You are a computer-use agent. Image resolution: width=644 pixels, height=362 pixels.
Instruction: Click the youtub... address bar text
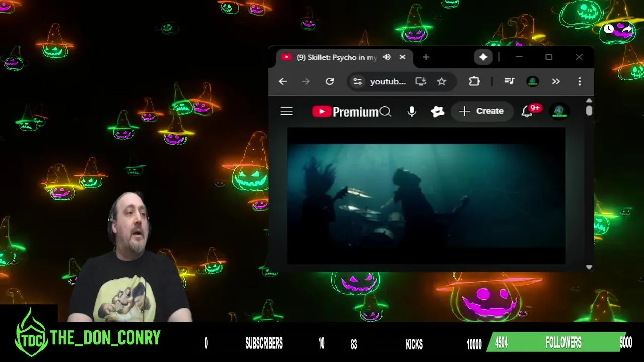pos(388,81)
